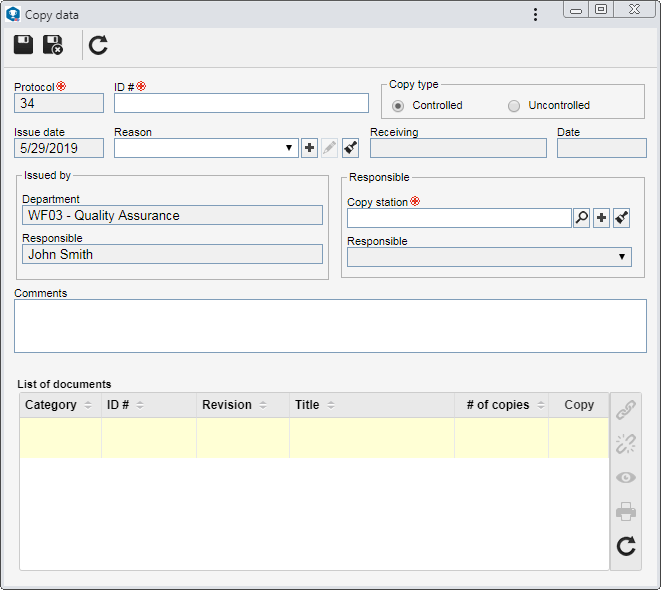Minimize the Copy data window
The width and height of the screenshot is (661, 590).
coord(576,10)
